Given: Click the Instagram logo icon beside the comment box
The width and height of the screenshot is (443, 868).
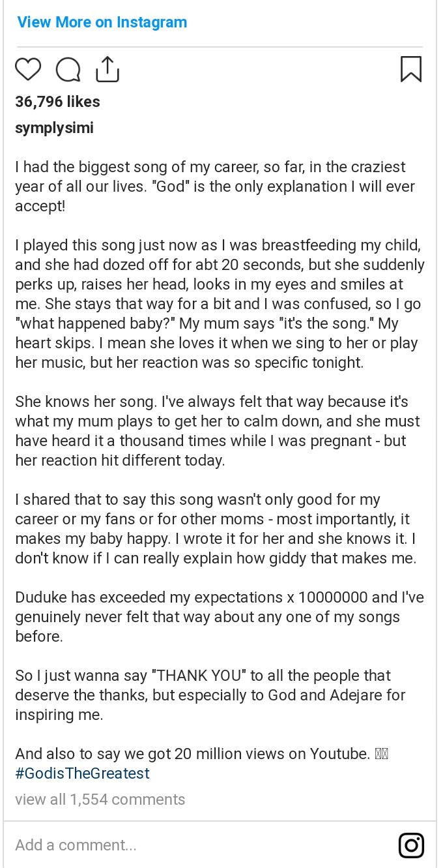Looking at the screenshot, I should [x=411, y=845].
